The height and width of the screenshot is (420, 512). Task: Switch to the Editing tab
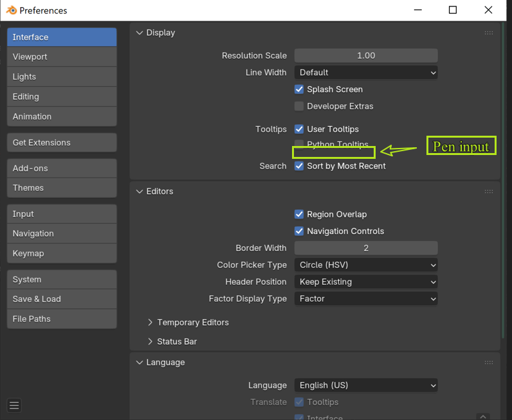tap(62, 96)
